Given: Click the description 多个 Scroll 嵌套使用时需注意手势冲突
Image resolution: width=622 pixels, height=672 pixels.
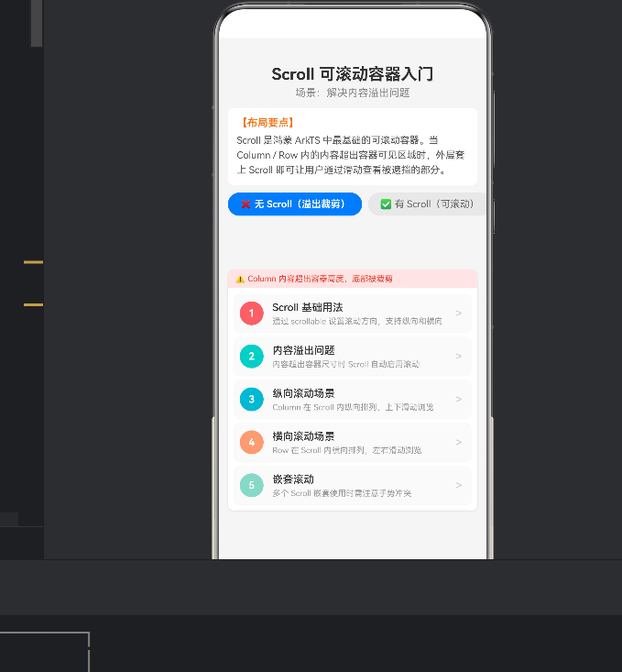Looking at the screenshot, I should coord(342,493).
